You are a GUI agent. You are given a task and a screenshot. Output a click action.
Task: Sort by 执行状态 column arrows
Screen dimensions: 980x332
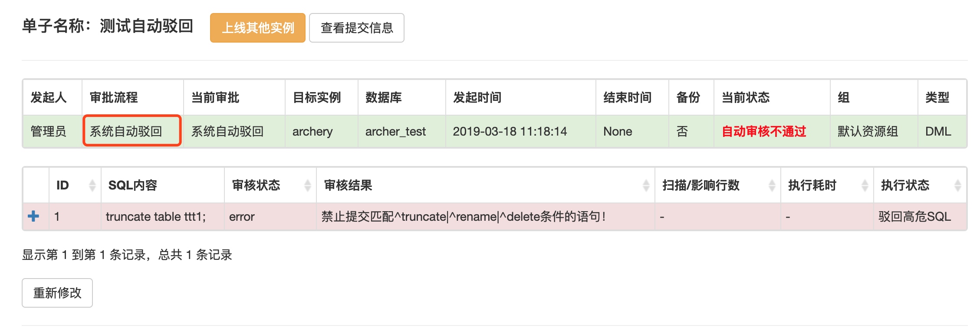coord(957,186)
